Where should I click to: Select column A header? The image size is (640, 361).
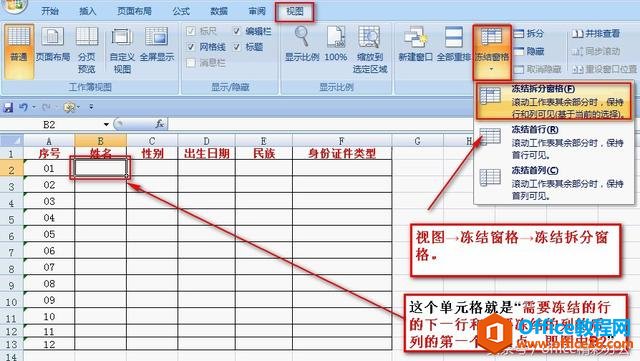click(x=49, y=141)
